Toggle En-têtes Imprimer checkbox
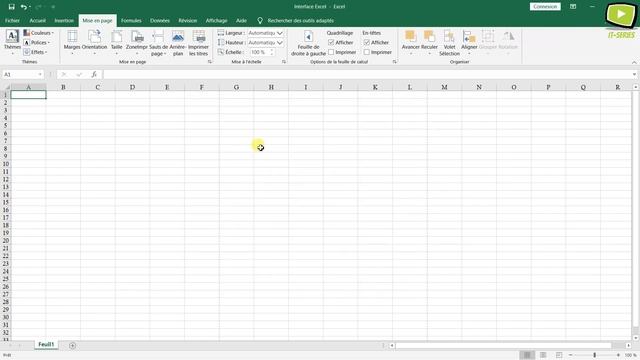This screenshot has height=360, width=640. click(367, 52)
